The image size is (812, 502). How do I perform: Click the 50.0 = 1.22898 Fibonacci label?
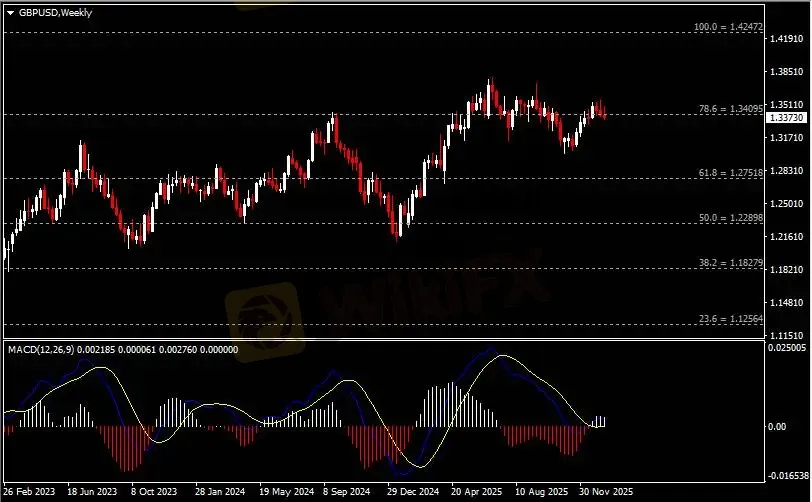(732, 217)
